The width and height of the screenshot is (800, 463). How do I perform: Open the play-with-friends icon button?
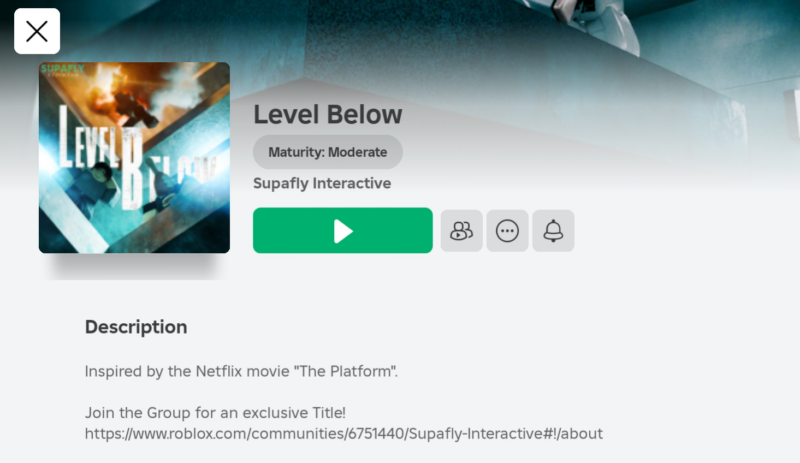pyautogui.click(x=461, y=231)
